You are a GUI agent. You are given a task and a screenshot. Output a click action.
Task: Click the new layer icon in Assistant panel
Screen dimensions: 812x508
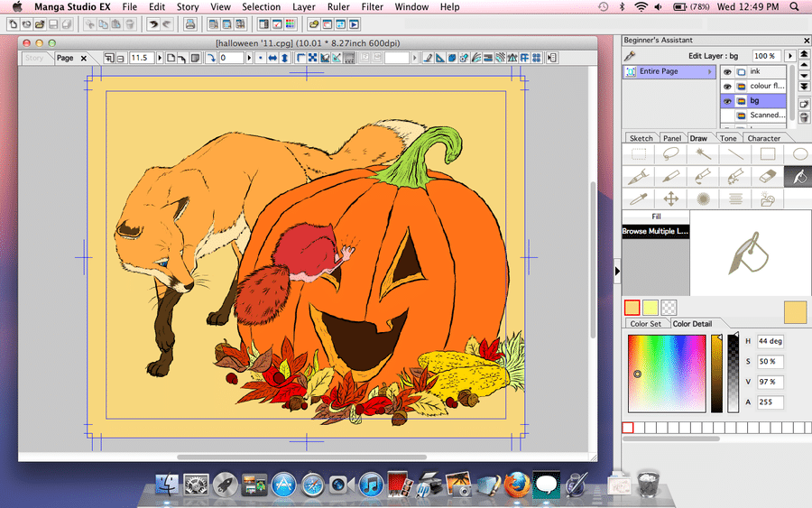[804, 104]
